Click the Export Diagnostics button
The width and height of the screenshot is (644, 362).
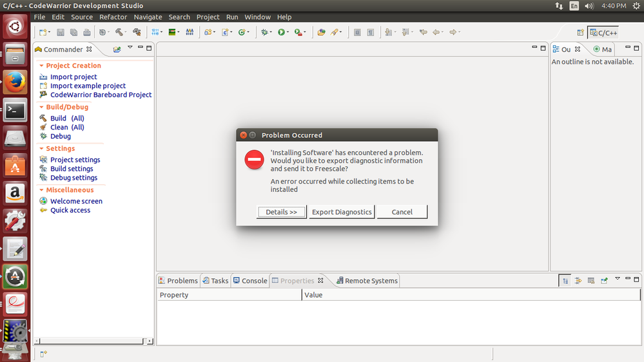click(342, 212)
